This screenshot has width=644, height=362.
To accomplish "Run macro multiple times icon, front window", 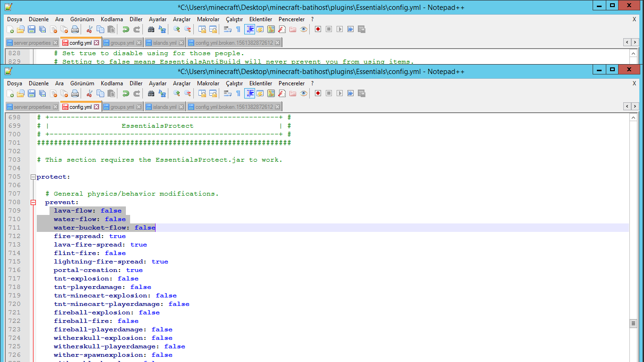I will (x=350, y=93).
